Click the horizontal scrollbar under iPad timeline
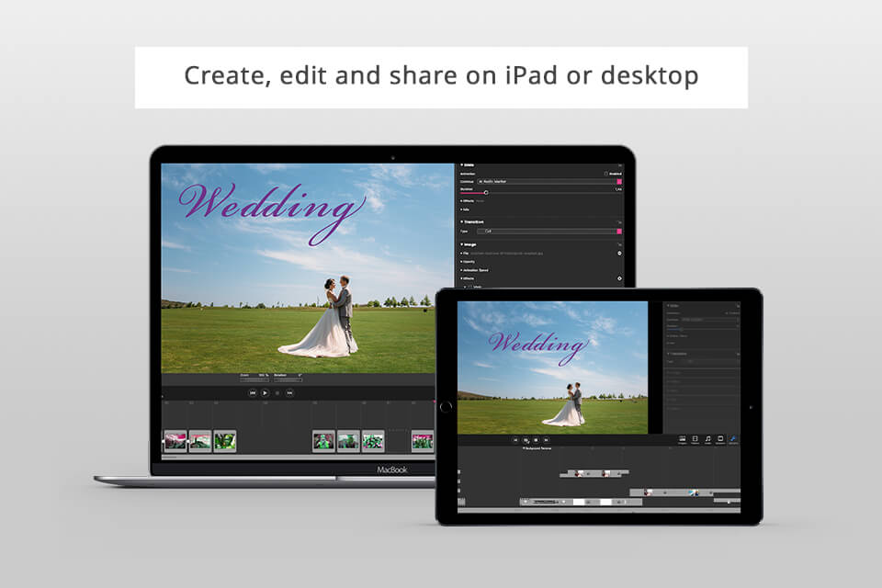Image resolution: width=882 pixels, height=588 pixels. [598, 510]
